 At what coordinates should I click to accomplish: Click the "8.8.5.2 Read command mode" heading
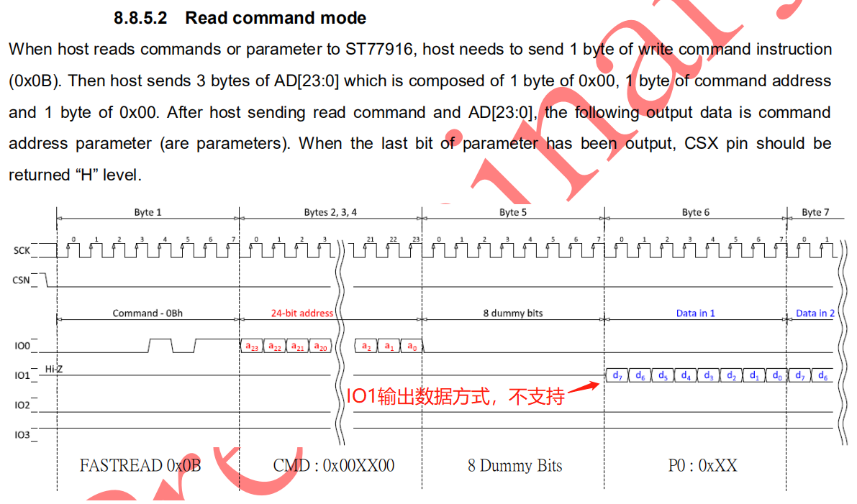pos(240,18)
